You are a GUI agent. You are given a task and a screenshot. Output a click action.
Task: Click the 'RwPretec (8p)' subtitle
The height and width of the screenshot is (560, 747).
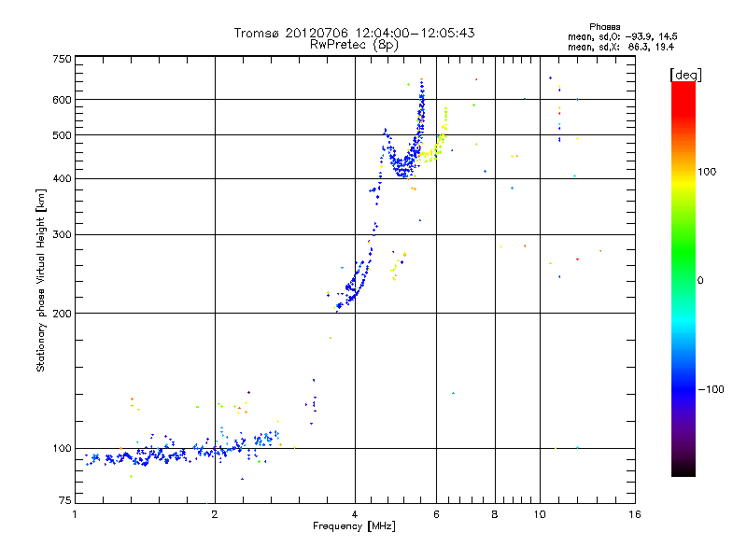354,45
